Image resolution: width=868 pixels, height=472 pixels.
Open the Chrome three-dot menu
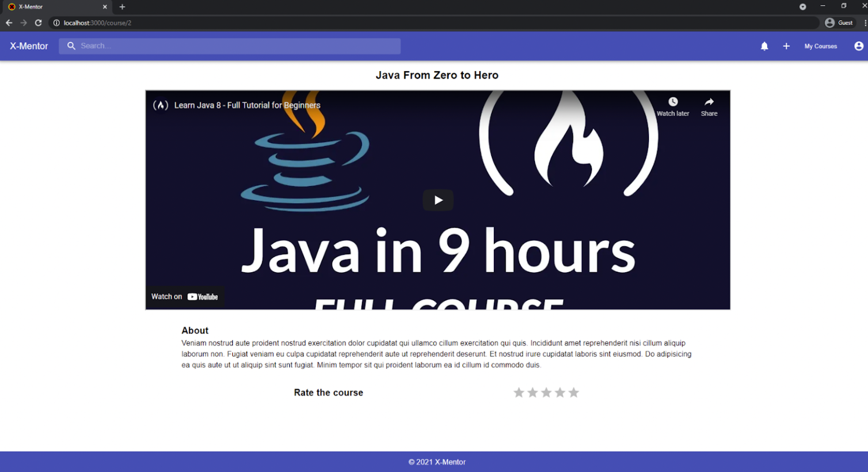865,23
